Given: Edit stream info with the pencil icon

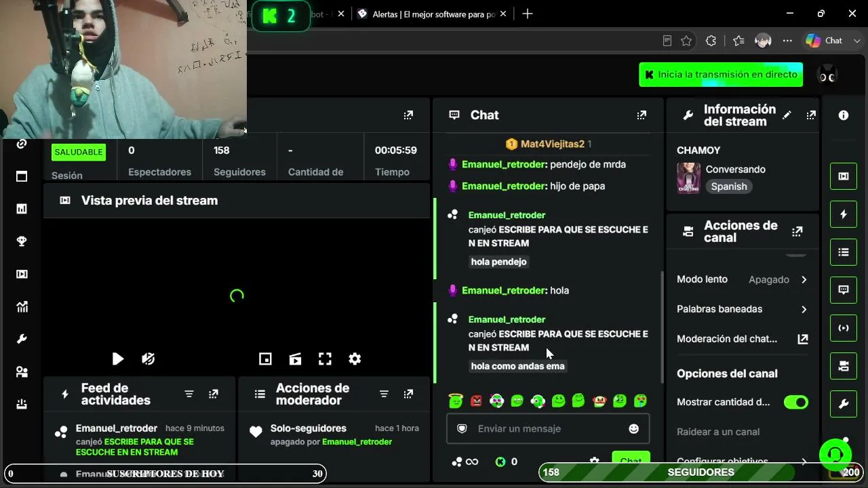Looking at the screenshot, I should point(787,115).
